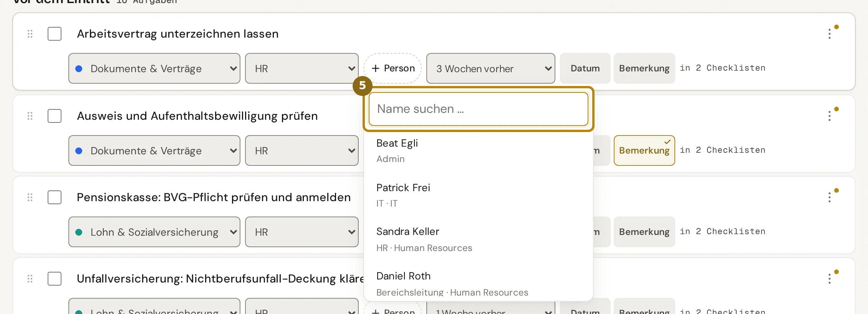Open the HR dropdown in the Ausweis task row
This screenshot has width=868, height=314.
(302, 150)
